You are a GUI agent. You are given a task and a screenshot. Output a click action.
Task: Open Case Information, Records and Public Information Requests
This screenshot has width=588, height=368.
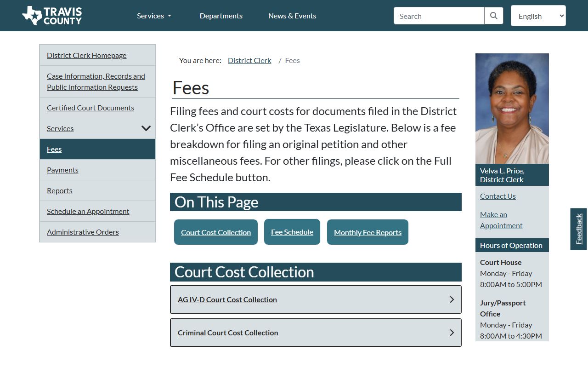click(96, 81)
